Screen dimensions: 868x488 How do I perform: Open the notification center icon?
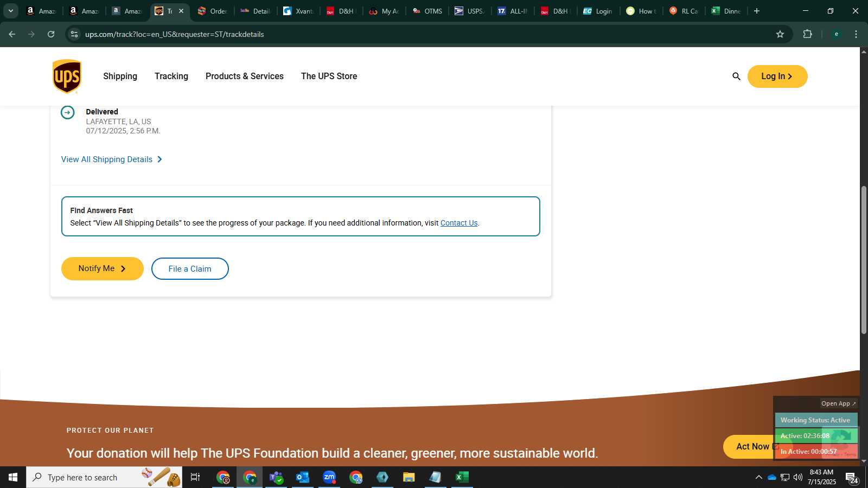pyautogui.click(x=852, y=478)
